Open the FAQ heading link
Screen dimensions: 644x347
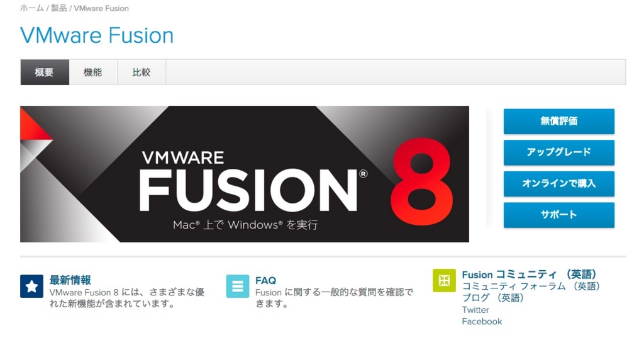click(x=266, y=280)
